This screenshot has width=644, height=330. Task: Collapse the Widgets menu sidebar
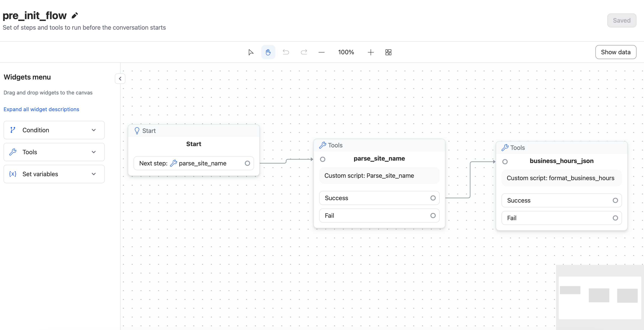click(x=120, y=79)
